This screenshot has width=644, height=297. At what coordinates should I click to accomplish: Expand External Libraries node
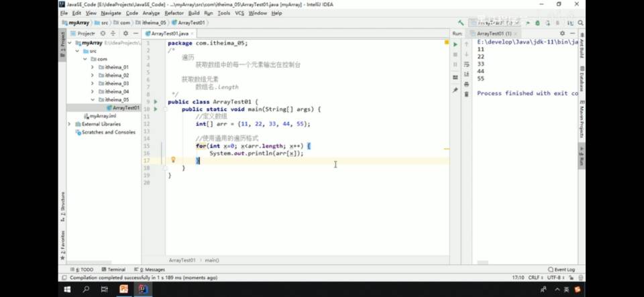pyautogui.click(x=69, y=124)
